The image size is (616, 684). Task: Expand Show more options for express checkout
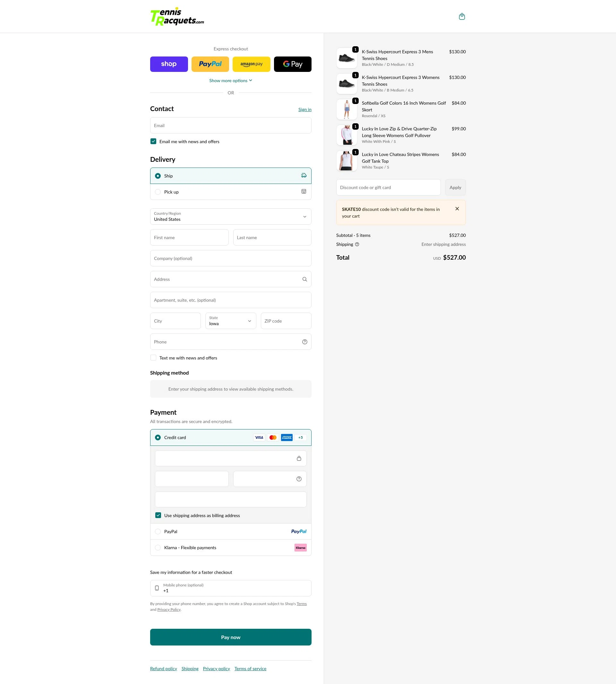[230, 81]
